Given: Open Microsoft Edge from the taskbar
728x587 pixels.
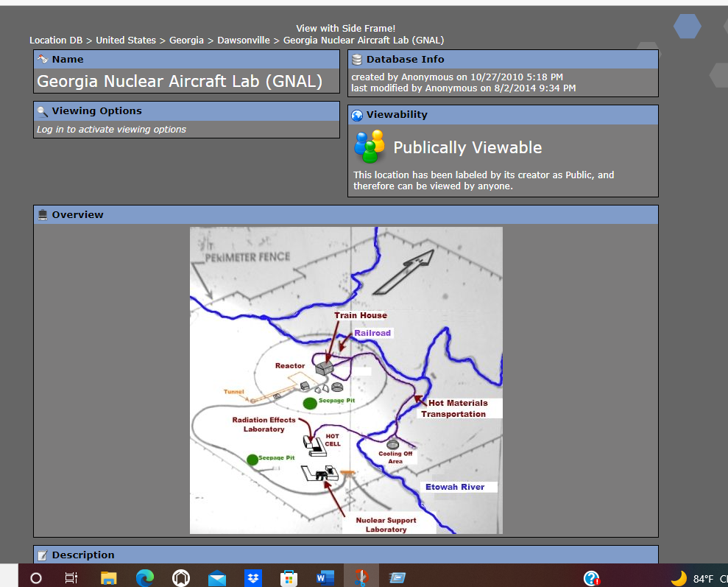Looking at the screenshot, I should [x=145, y=578].
